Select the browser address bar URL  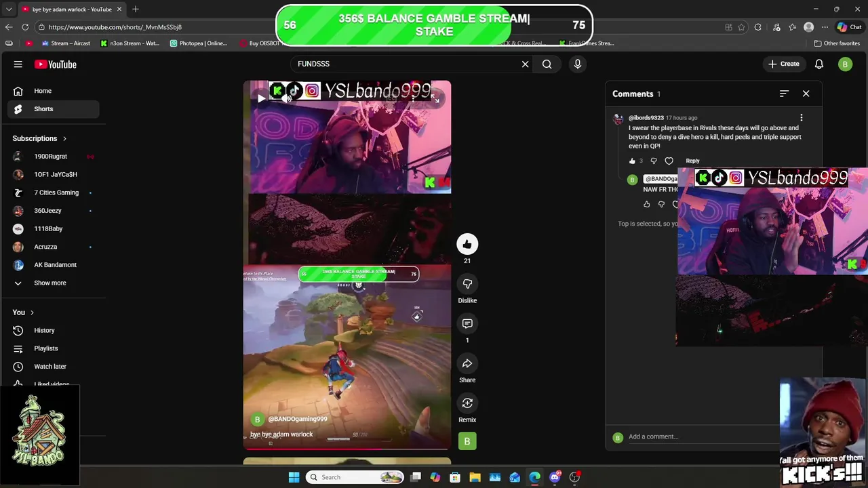pos(115,27)
